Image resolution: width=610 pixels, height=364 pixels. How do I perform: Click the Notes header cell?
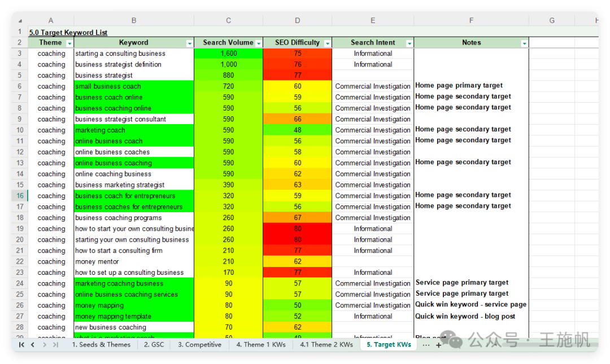click(x=471, y=43)
